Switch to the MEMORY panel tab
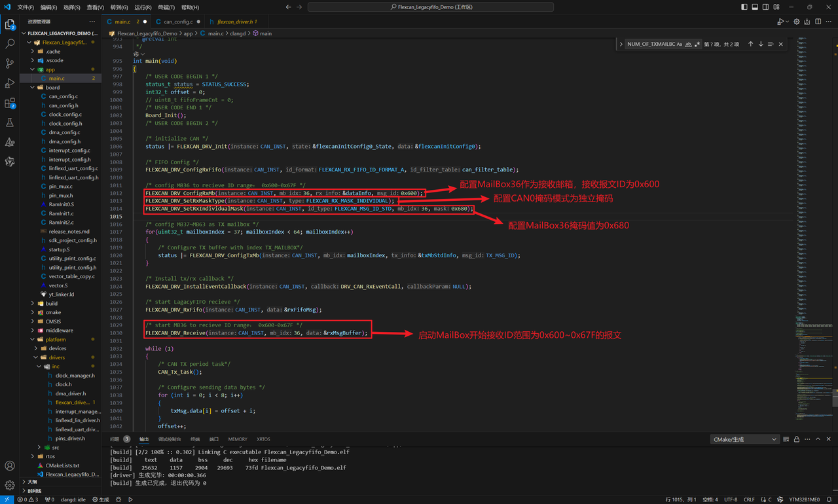838x504 pixels. pos(238,439)
